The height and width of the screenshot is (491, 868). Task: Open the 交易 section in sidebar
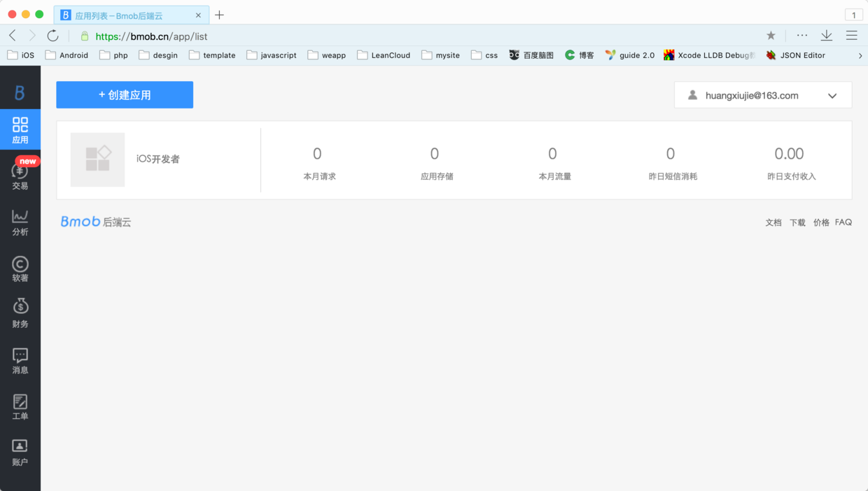(20, 176)
